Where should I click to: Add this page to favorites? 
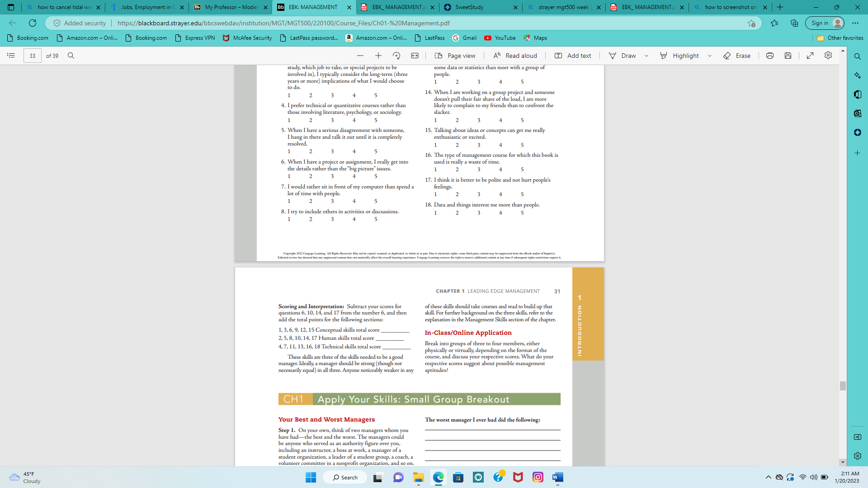point(751,23)
